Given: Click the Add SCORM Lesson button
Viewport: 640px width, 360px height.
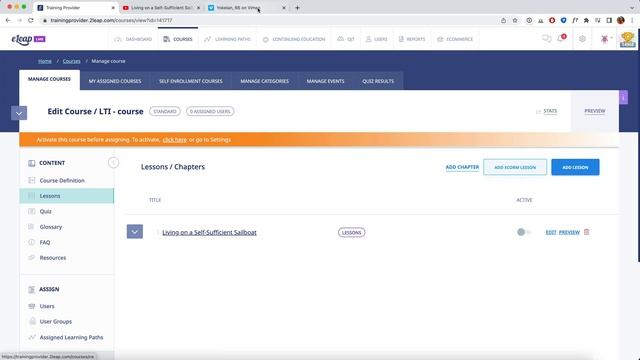Looking at the screenshot, I should pos(515,167).
